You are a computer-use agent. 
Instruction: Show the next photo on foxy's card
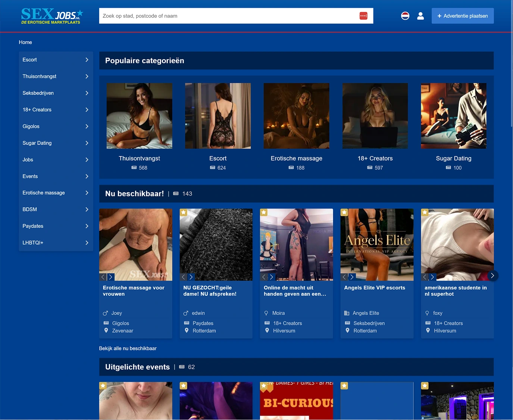coord(432,277)
